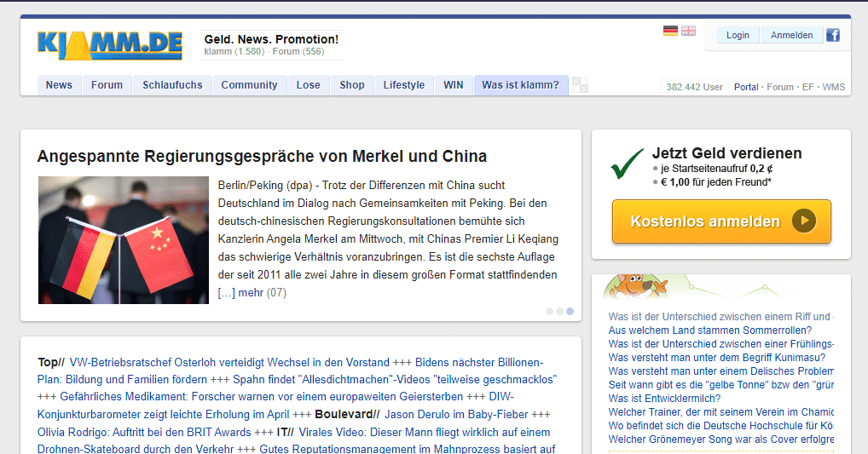The width and height of the screenshot is (868, 454).
Task: Open the Schlaufuchs tab
Action: point(172,85)
